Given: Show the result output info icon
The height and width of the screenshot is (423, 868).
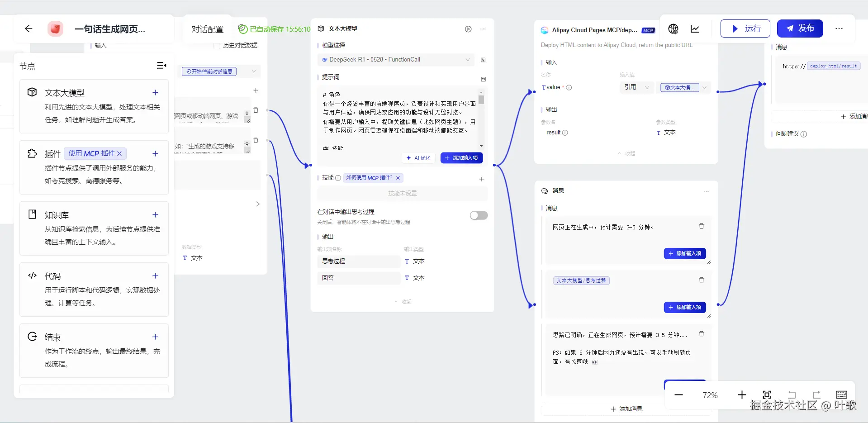Looking at the screenshot, I should (x=565, y=133).
